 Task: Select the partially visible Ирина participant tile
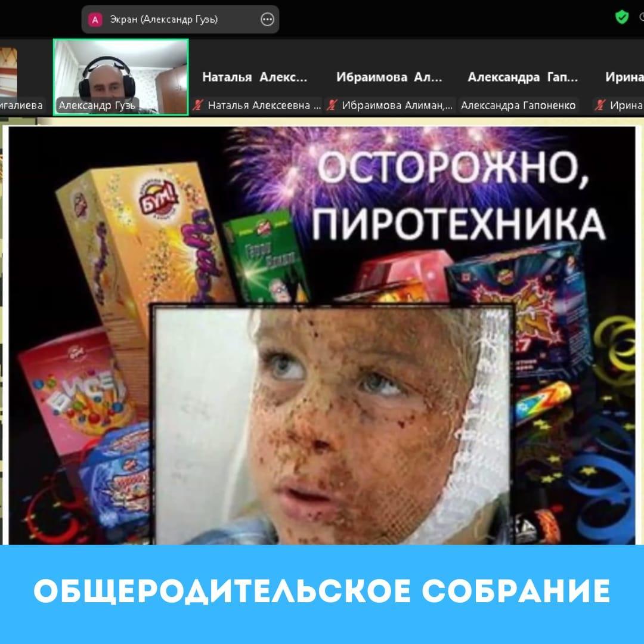620,78
